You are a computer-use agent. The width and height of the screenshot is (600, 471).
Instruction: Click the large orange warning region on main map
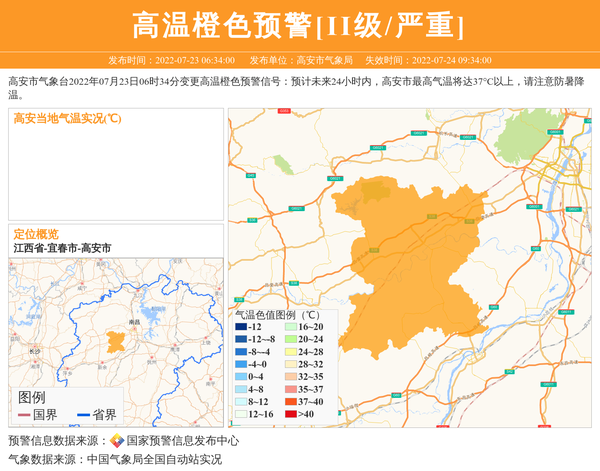click(x=410, y=250)
